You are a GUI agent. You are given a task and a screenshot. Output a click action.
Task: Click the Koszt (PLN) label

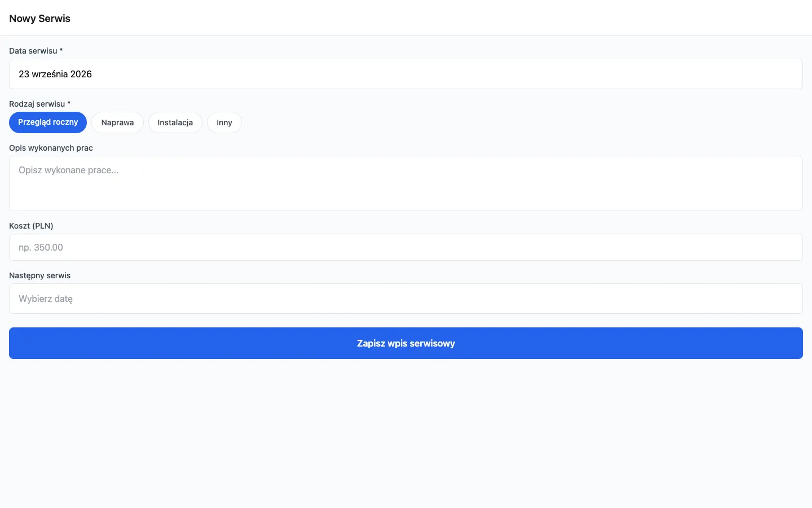31,226
